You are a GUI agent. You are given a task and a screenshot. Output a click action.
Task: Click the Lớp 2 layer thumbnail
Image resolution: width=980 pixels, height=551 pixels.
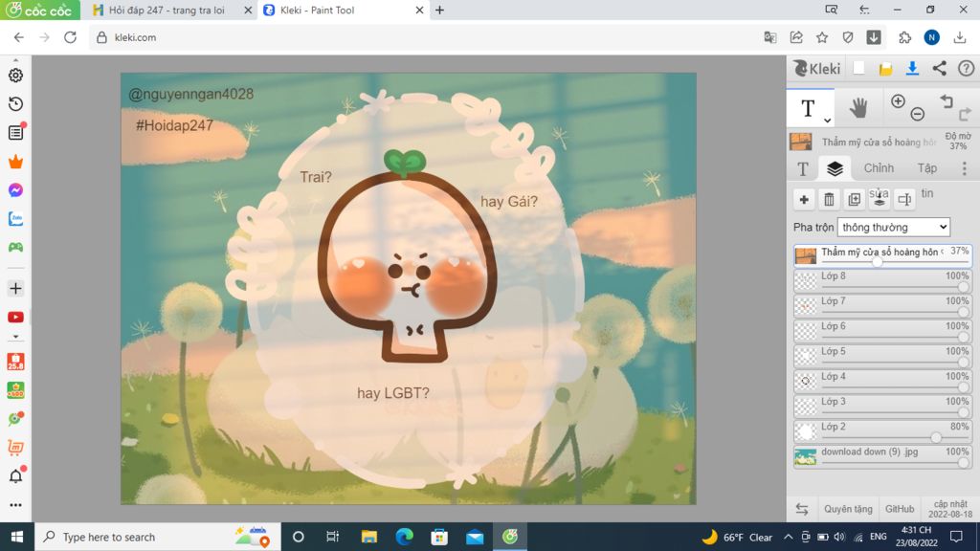(806, 431)
